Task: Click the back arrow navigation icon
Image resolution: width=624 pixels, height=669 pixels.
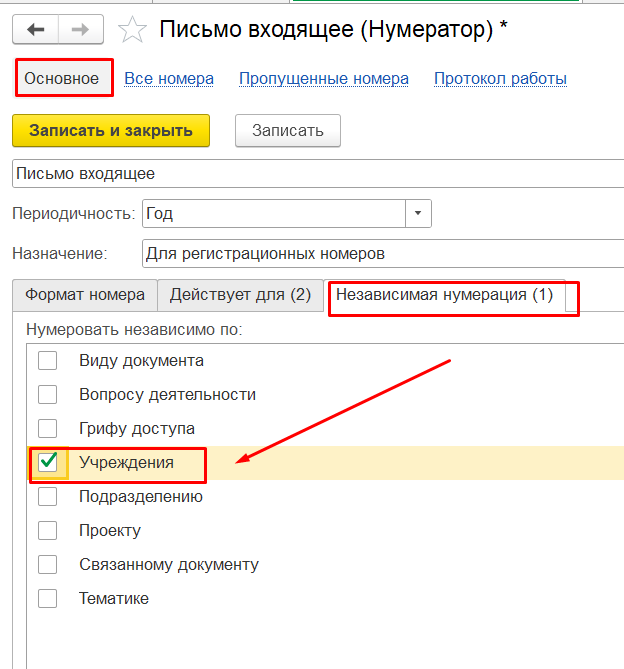Action: pos(35,29)
